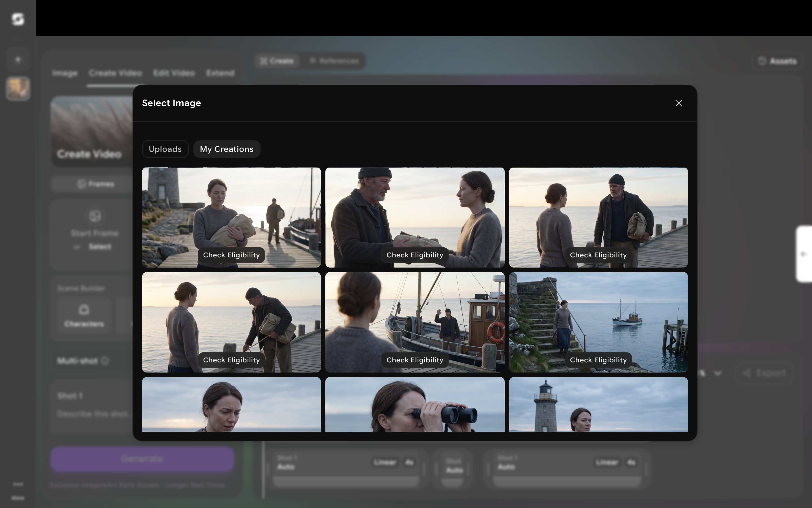Go to the Extend tab behind the dialog

coord(220,73)
